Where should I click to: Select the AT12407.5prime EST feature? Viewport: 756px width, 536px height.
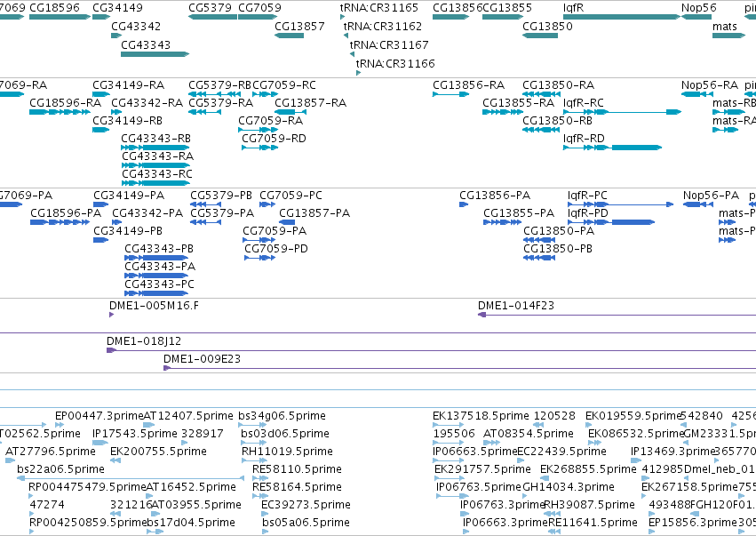[x=149, y=425]
